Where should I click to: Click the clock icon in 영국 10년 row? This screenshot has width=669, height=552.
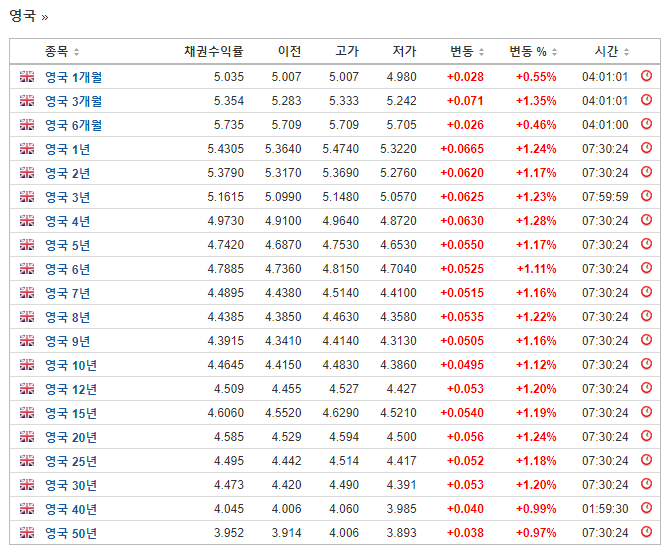pyautogui.click(x=646, y=364)
